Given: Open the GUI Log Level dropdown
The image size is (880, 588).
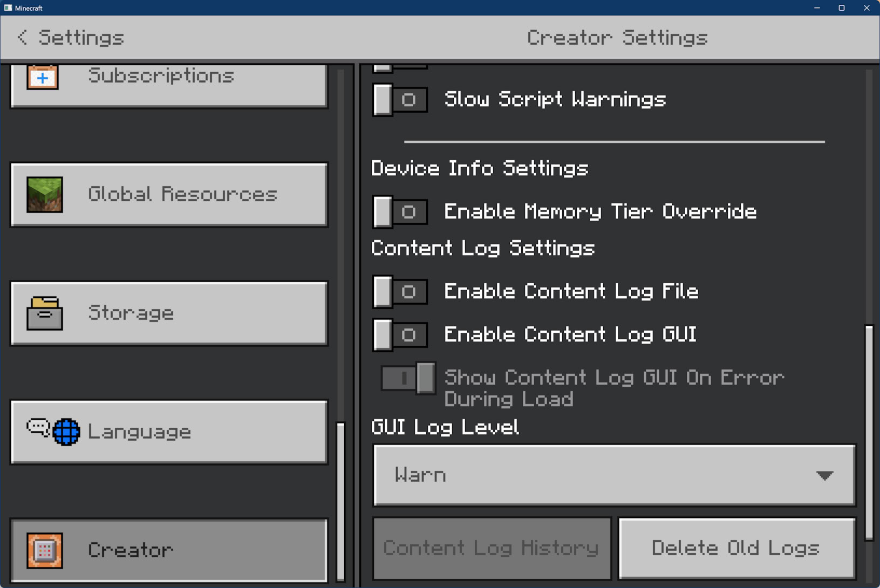Looking at the screenshot, I should pos(614,475).
